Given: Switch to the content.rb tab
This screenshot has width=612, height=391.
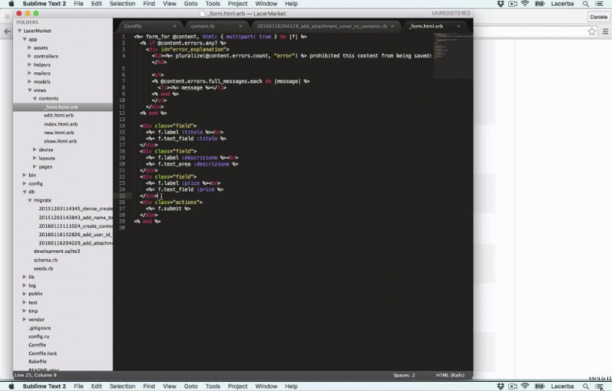Looking at the screenshot, I should click(203, 26).
